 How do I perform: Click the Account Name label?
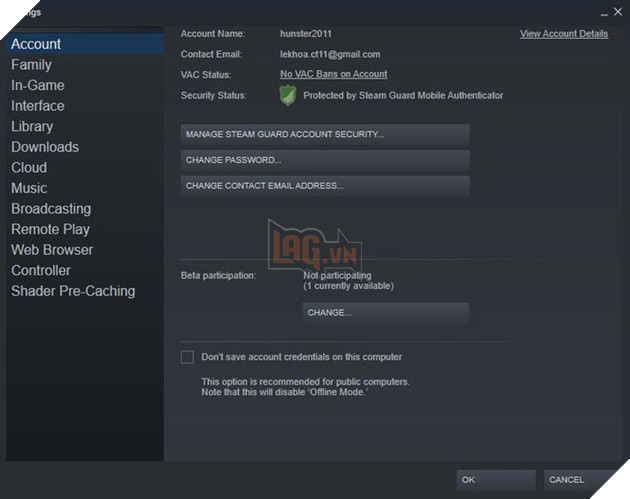coord(213,34)
